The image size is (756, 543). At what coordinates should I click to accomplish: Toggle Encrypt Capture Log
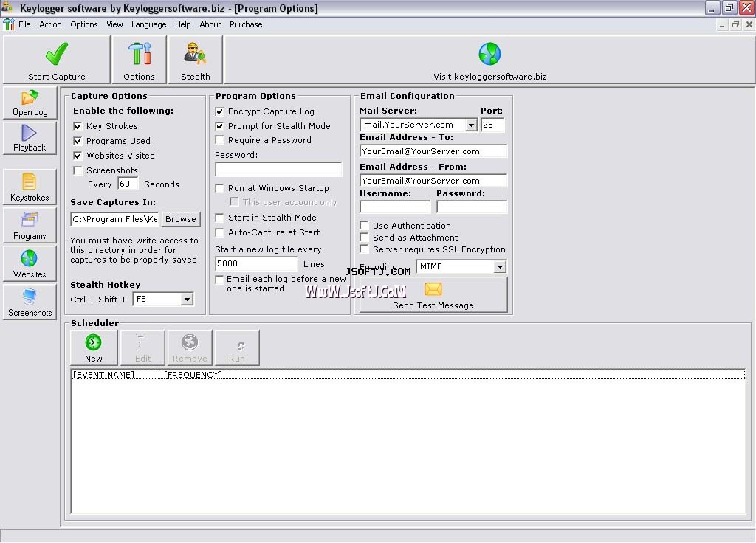click(x=219, y=112)
